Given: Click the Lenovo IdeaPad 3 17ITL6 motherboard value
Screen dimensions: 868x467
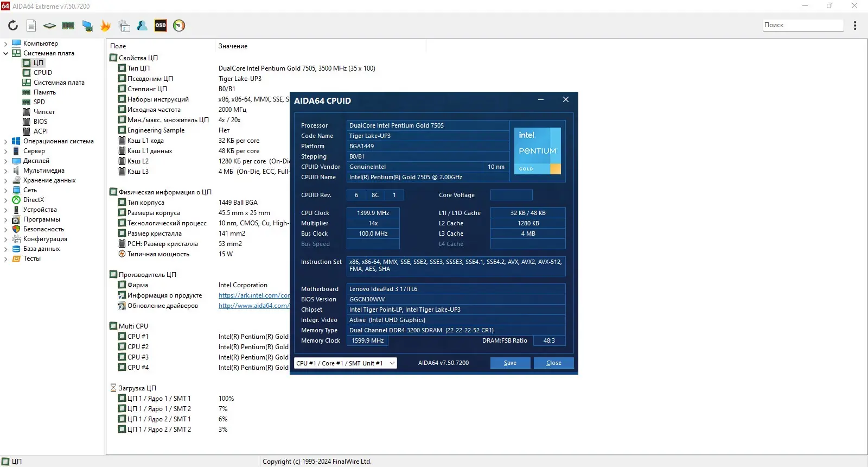Looking at the screenshot, I should click(456, 289).
